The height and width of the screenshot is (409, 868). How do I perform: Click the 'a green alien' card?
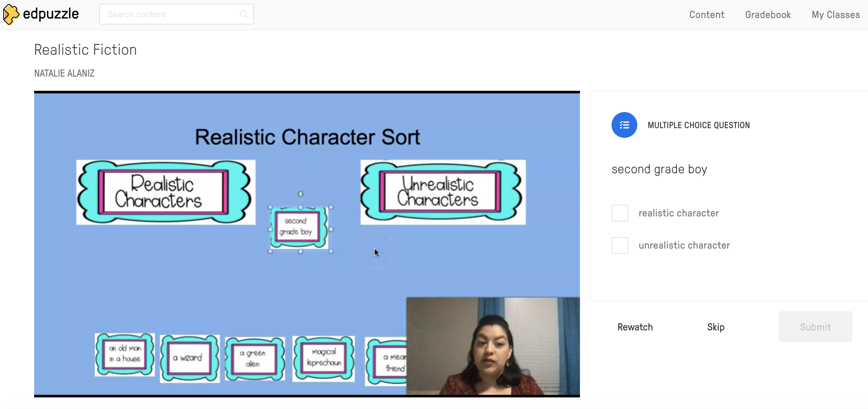tap(255, 358)
